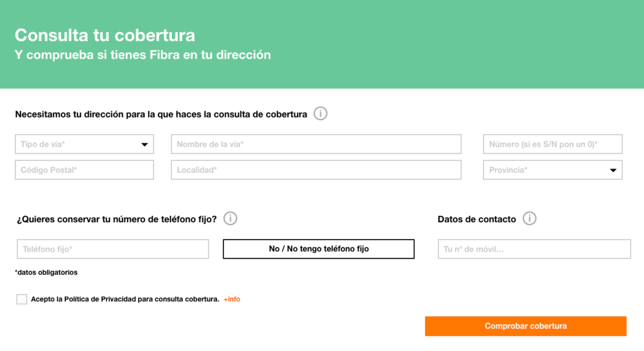Viewport: 644px width, 351px height.
Task: Click info icon next to Datos de contacto
Action: coord(530,219)
